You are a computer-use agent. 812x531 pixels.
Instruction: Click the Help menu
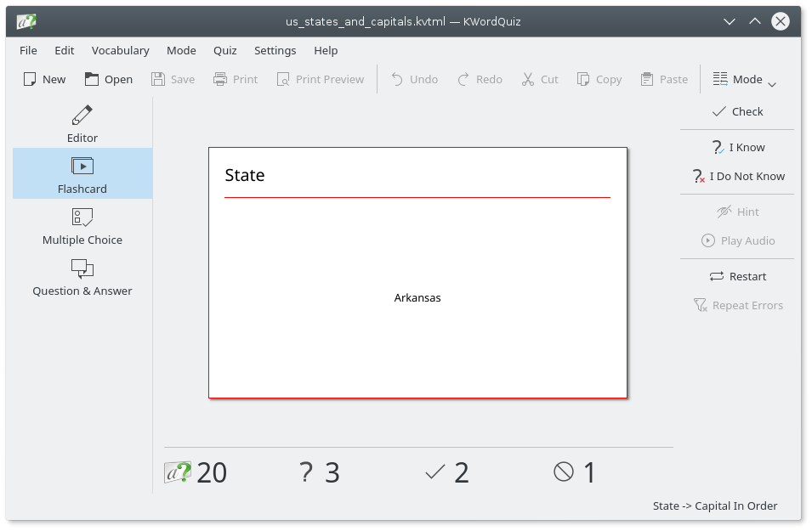[x=326, y=50]
